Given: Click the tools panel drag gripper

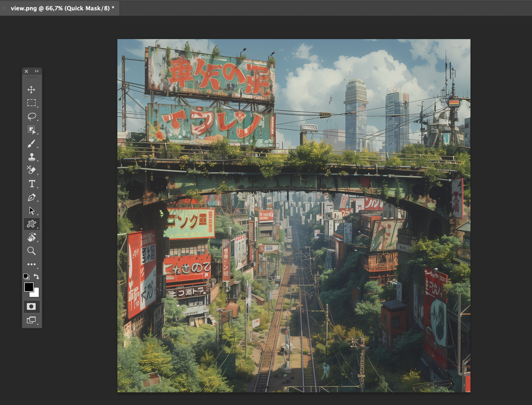Looking at the screenshot, I should [32, 77].
